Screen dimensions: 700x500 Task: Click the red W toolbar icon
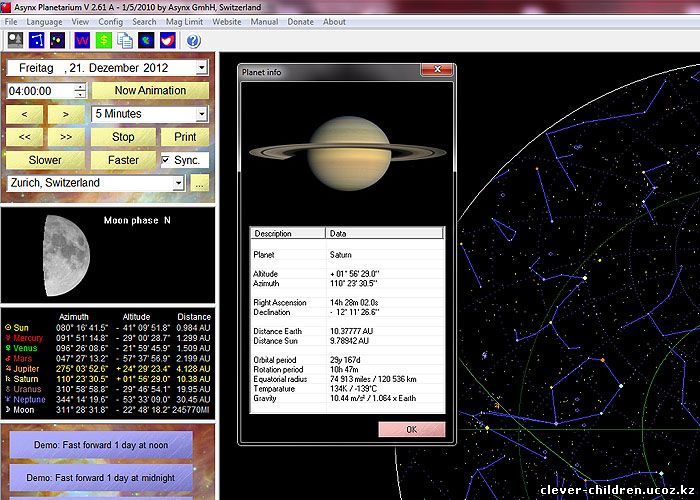pyautogui.click(x=81, y=40)
